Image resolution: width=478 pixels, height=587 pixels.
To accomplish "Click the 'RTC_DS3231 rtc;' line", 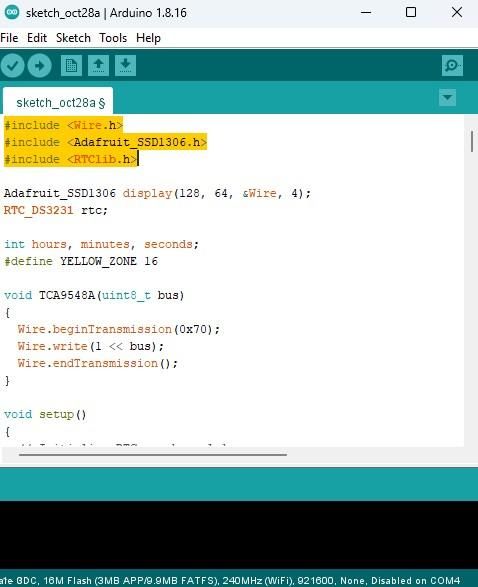I will pyautogui.click(x=56, y=210).
